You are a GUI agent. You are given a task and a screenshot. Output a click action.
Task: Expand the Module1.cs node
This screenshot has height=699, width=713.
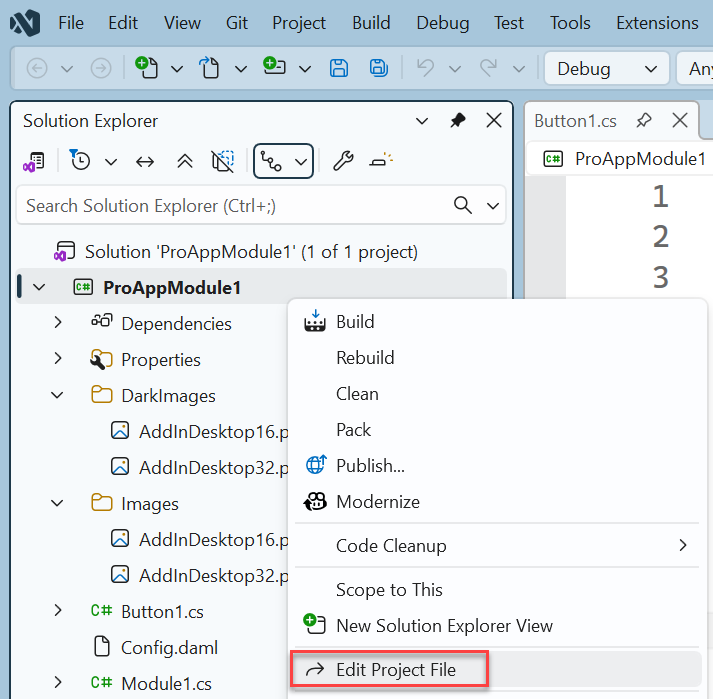[x=58, y=682]
